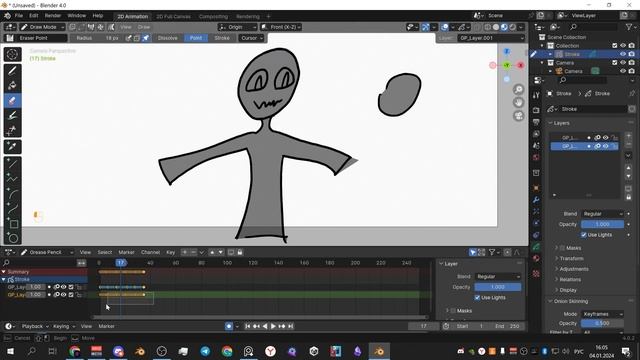This screenshot has height=360, width=640.
Task: Open Telegram from the taskbar
Action: click(205, 351)
